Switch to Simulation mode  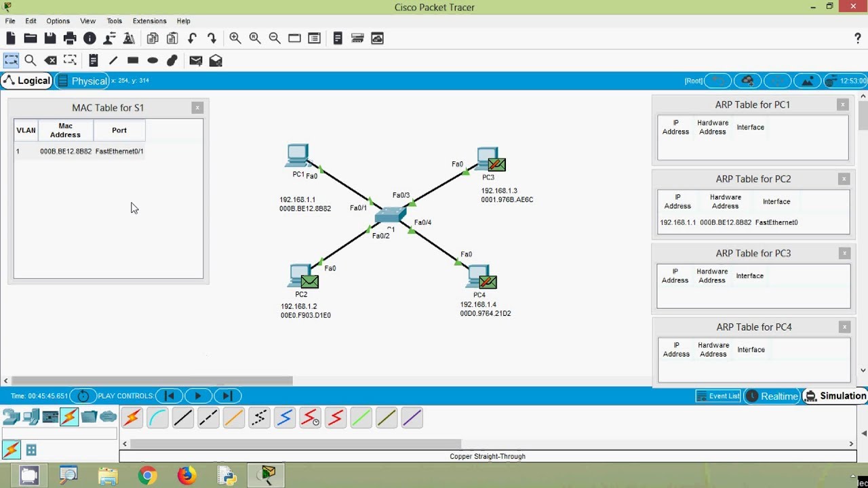(835, 396)
